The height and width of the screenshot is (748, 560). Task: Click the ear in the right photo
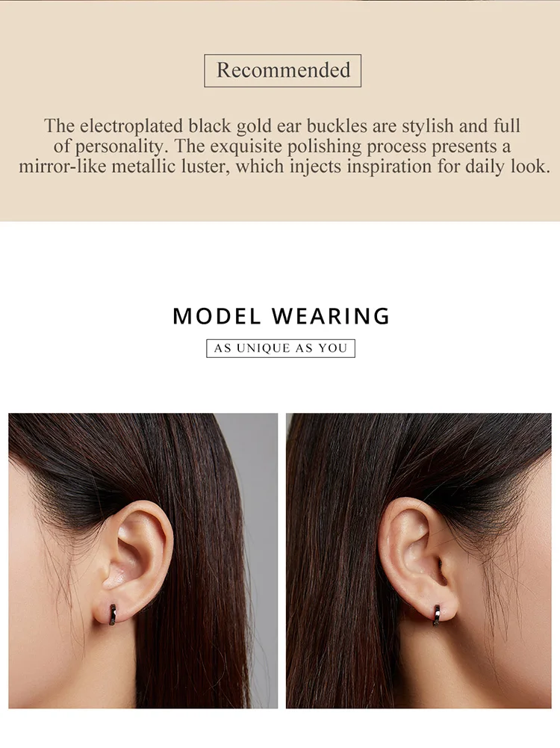click(416, 558)
